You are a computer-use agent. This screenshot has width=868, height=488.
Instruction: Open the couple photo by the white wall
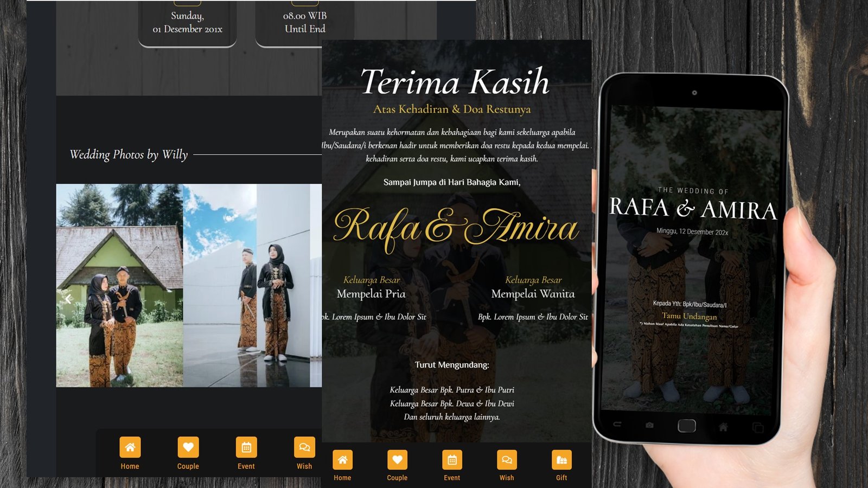click(x=247, y=285)
